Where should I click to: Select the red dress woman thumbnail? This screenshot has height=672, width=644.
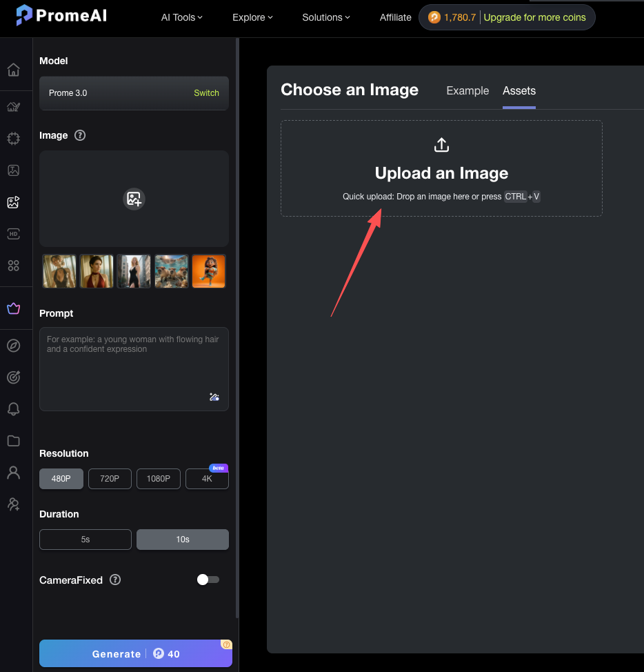coord(97,271)
